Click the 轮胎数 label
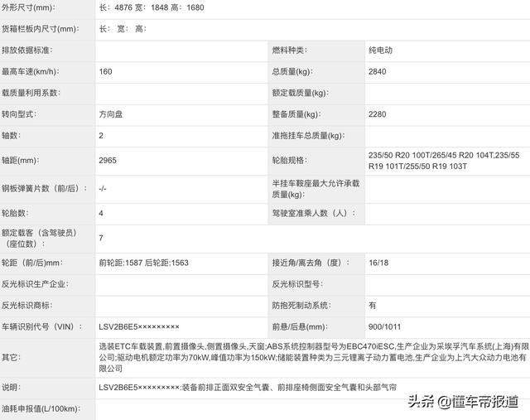 (15, 213)
